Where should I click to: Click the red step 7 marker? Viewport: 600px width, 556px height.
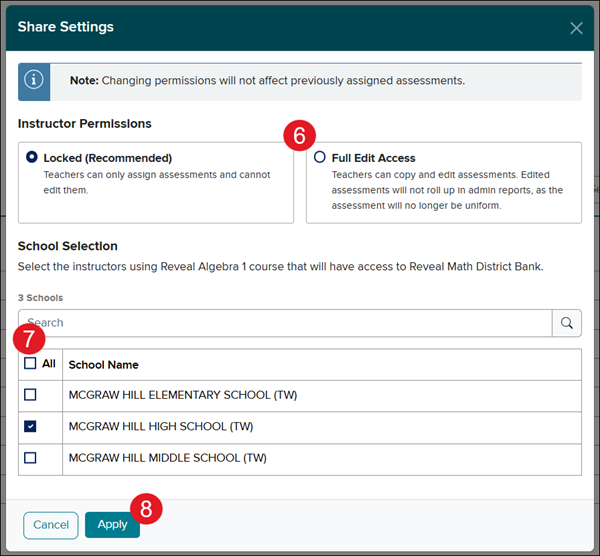pos(29,339)
